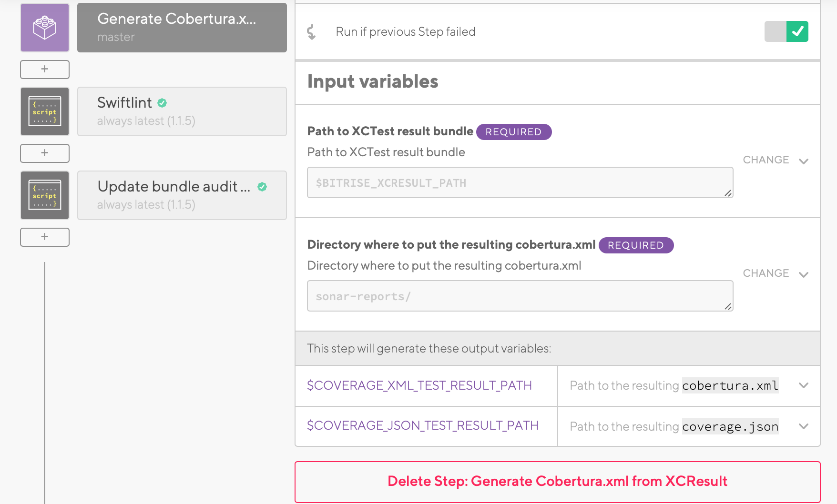This screenshot has width=837, height=504.
Task: Click the Swiftlint script icon
Action: 45,111
